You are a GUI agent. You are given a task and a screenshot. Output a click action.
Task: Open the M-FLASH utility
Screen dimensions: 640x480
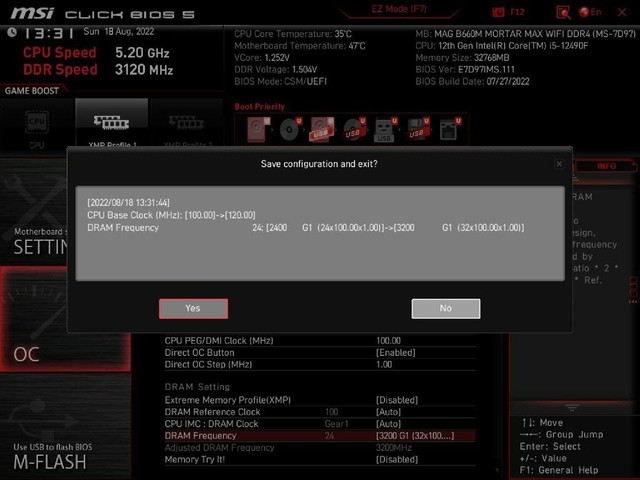point(65,427)
